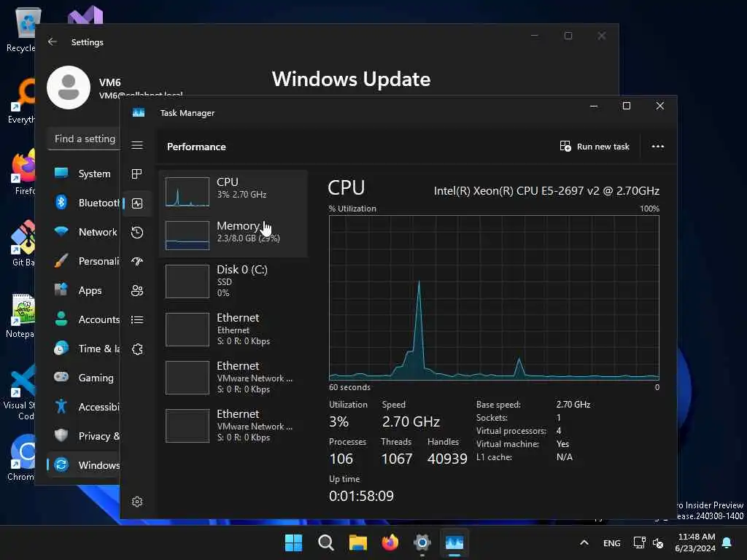Open Accessibility in Settings sidebar
This screenshot has width=747, height=560.
tap(84, 407)
